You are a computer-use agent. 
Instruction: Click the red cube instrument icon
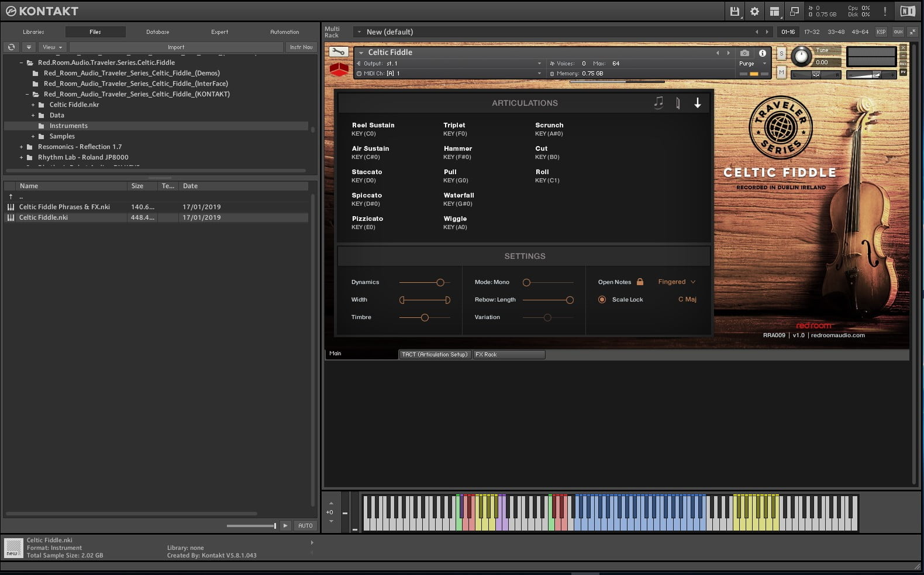coord(339,70)
